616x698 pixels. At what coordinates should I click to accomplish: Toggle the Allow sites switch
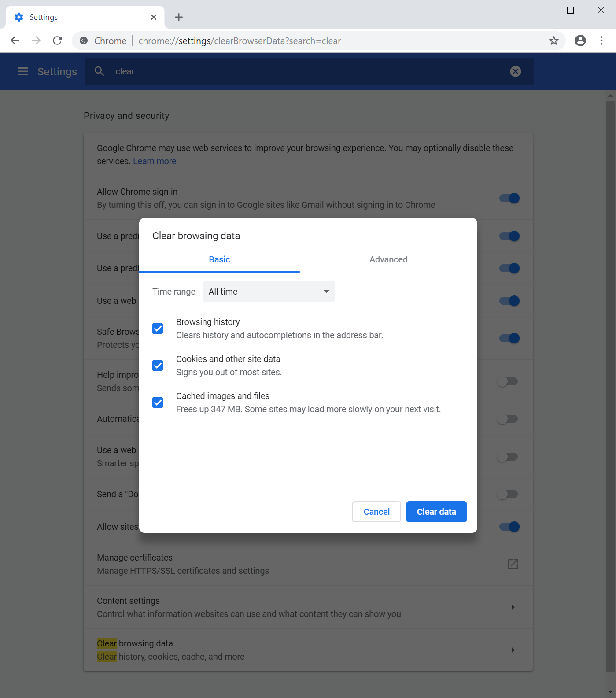point(509,527)
